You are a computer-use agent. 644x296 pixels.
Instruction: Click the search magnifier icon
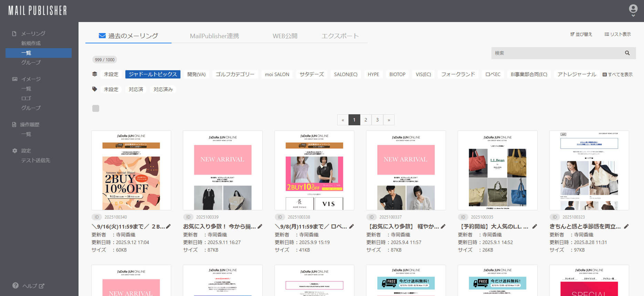click(x=627, y=53)
